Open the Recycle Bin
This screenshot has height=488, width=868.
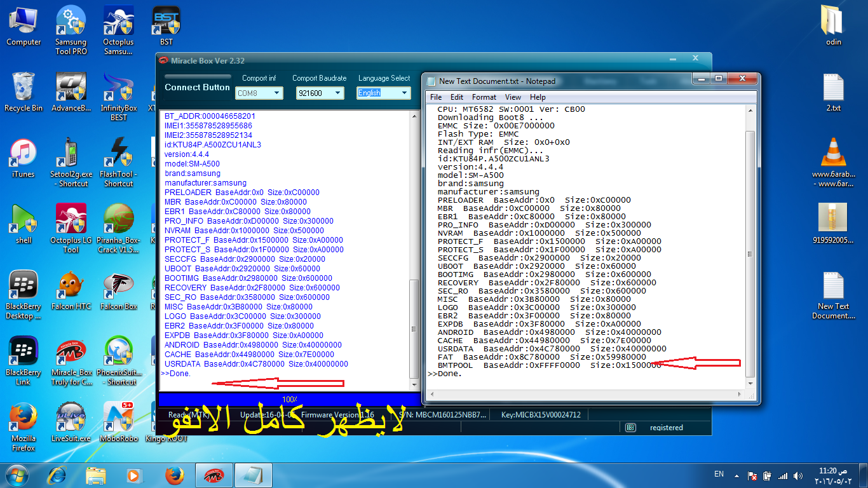click(24, 92)
